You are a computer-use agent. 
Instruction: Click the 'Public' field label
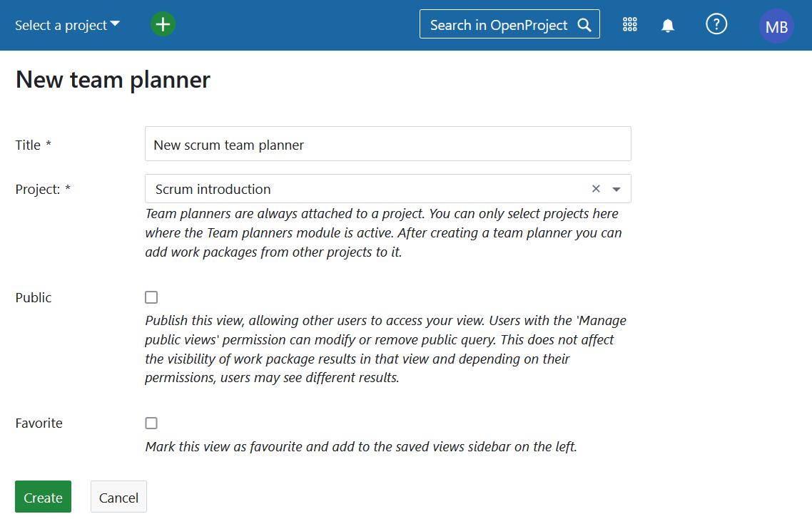pos(34,297)
